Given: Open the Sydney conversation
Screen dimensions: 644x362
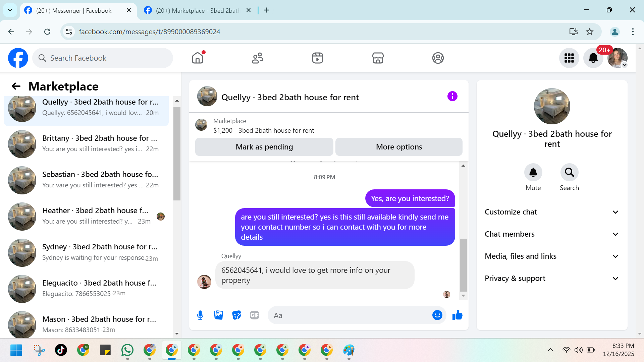Looking at the screenshot, I should 86,253.
